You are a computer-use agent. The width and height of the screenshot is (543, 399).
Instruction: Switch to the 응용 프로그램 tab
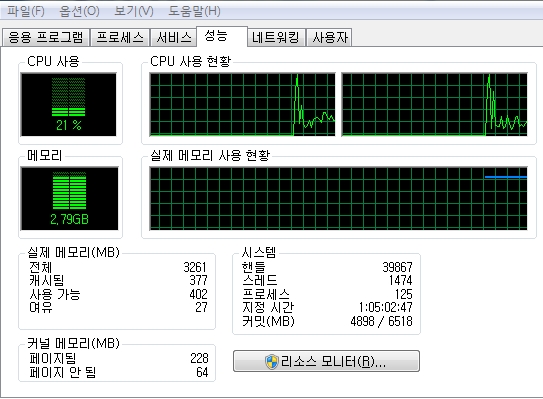click(x=46, y=37)
